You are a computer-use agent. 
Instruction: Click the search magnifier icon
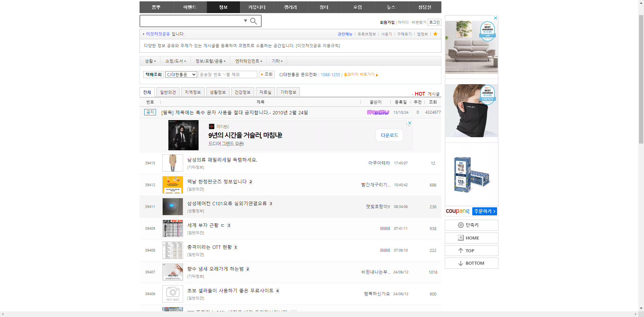click(x=254, y=20)
